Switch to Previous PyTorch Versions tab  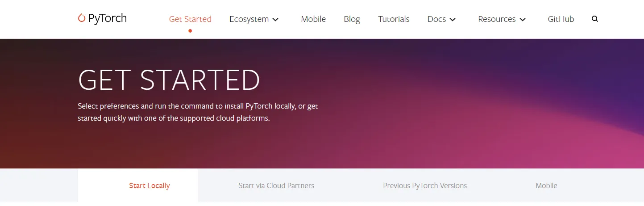tap(425, 185)
